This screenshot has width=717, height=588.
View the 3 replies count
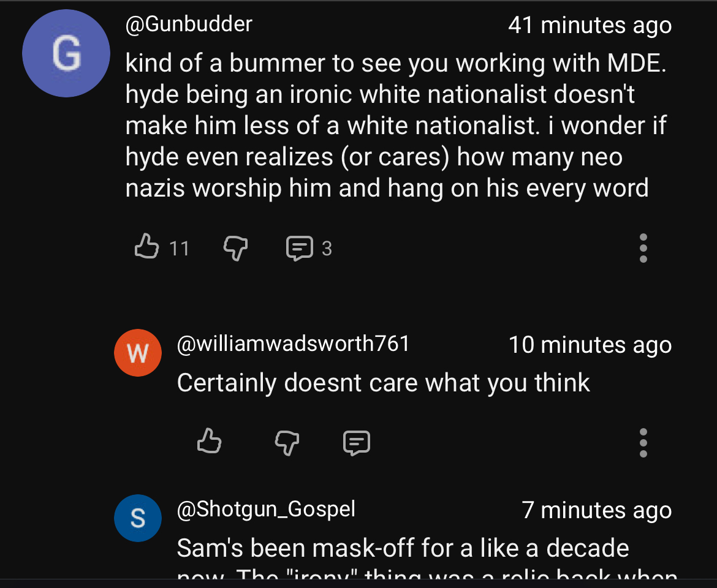pyautogui.click(x=327, y=248)
